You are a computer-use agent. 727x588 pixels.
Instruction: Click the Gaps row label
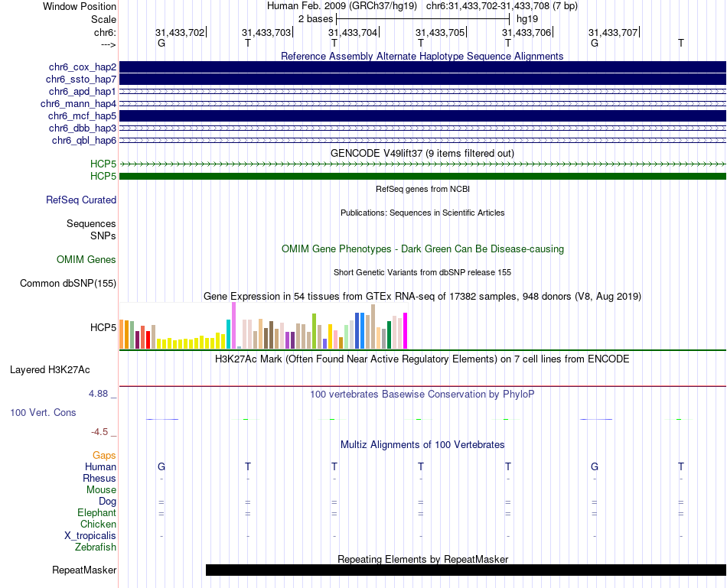click(x=104, y=456)
